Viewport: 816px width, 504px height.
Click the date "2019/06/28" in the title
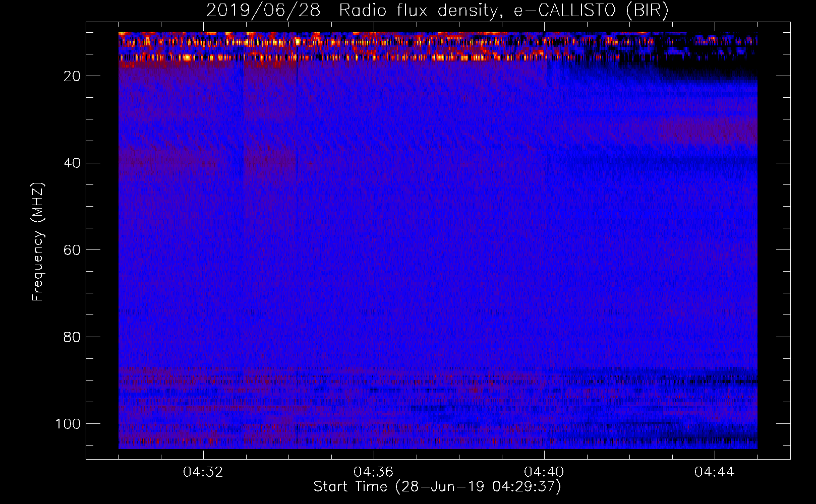(x=263, y=11)
